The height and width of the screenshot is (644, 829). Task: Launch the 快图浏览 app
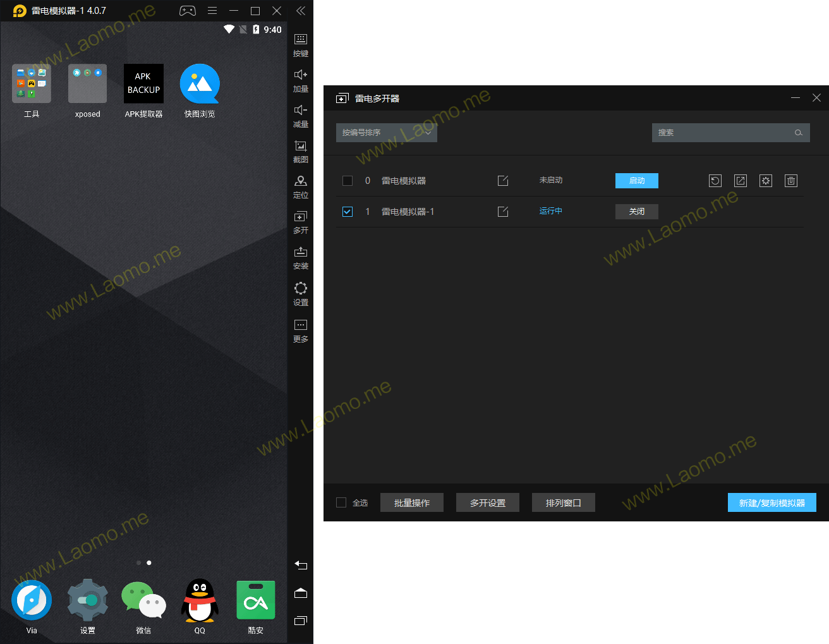tap(200, 91)
